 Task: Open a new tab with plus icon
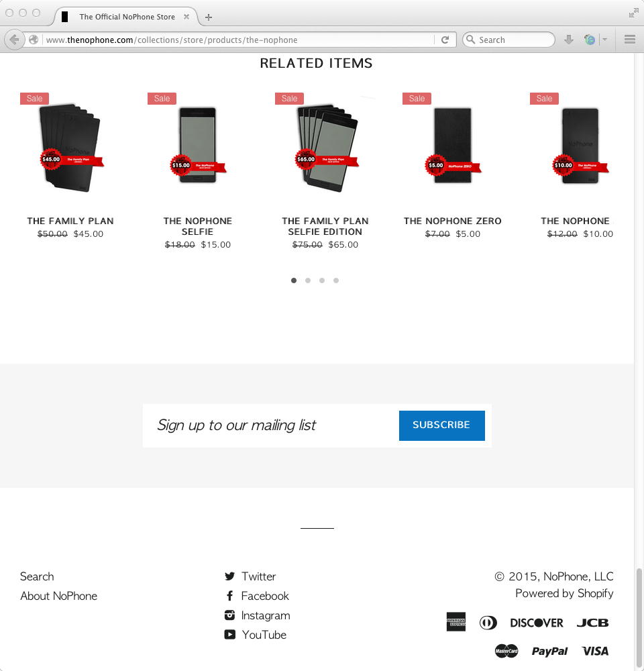point(209,17)
